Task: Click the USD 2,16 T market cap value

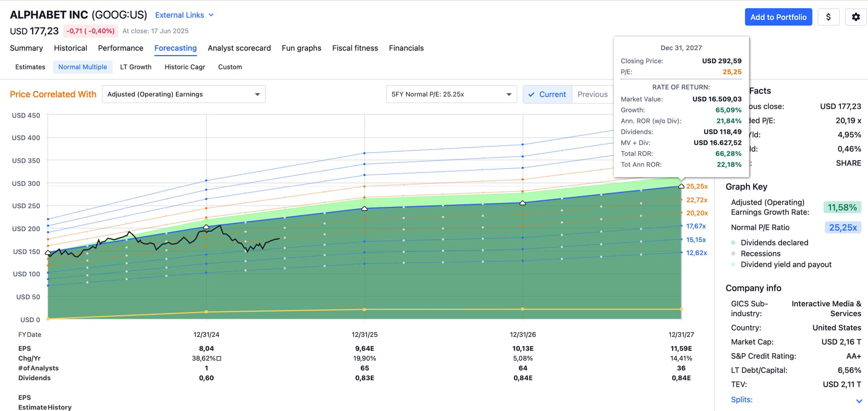Action: pos(841,342)
